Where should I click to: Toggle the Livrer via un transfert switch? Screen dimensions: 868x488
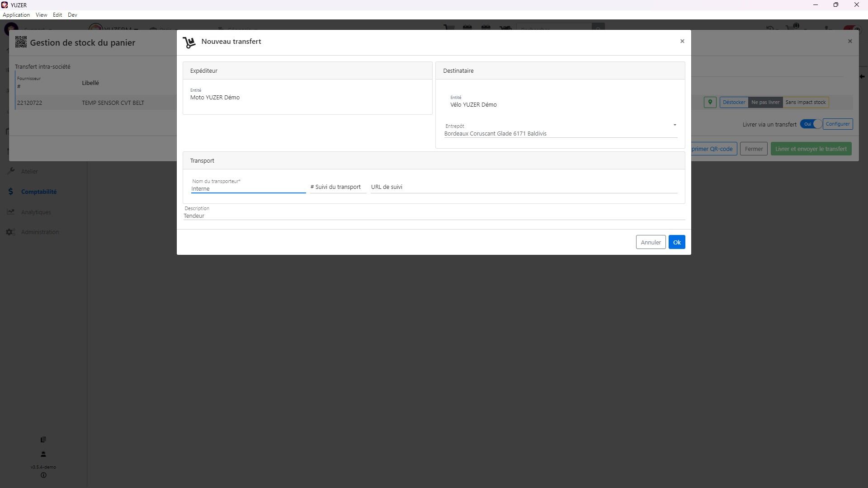coord(811,124)
